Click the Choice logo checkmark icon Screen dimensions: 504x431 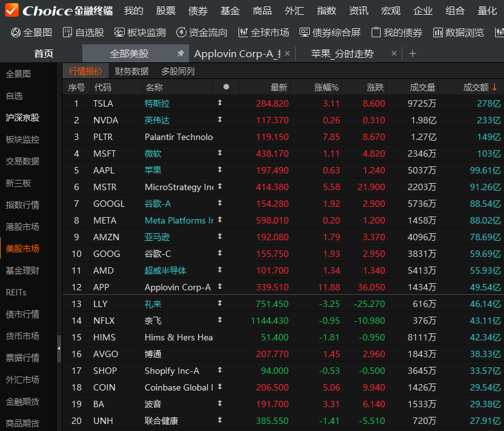12,10
